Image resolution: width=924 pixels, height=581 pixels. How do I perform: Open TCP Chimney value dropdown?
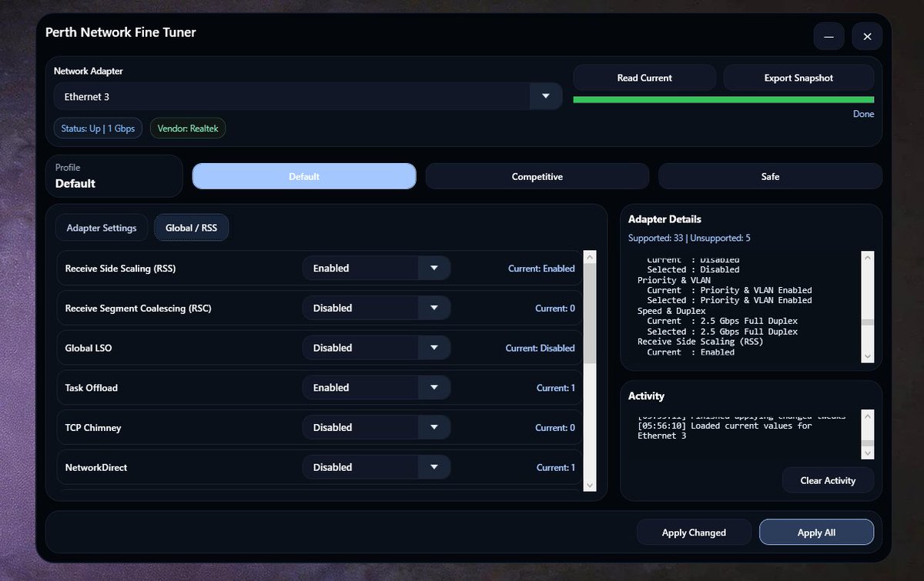coord(377,427)
